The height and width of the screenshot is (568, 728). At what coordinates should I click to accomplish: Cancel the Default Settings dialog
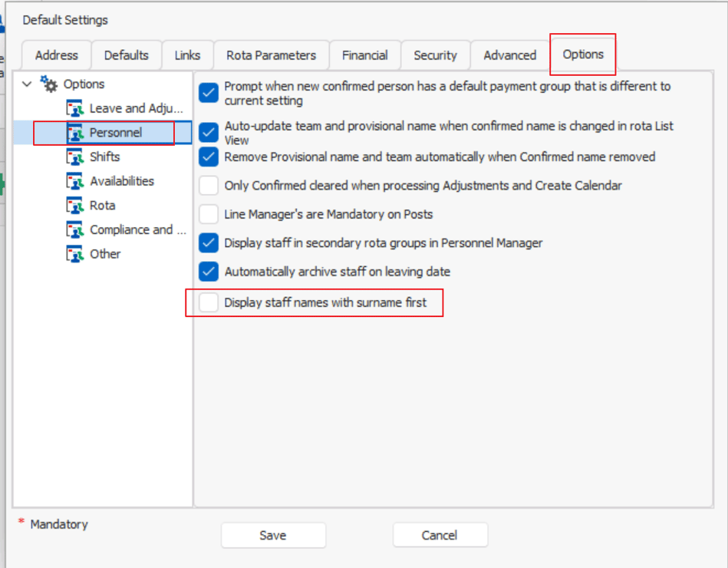440,536
